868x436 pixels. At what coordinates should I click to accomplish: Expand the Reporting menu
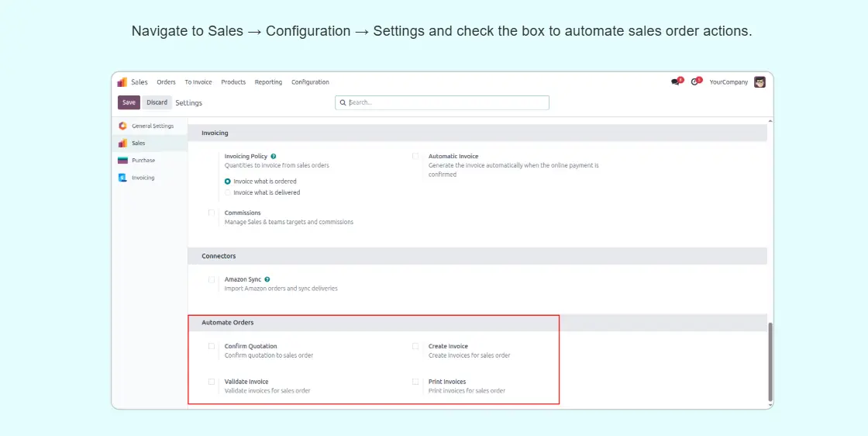268,82
